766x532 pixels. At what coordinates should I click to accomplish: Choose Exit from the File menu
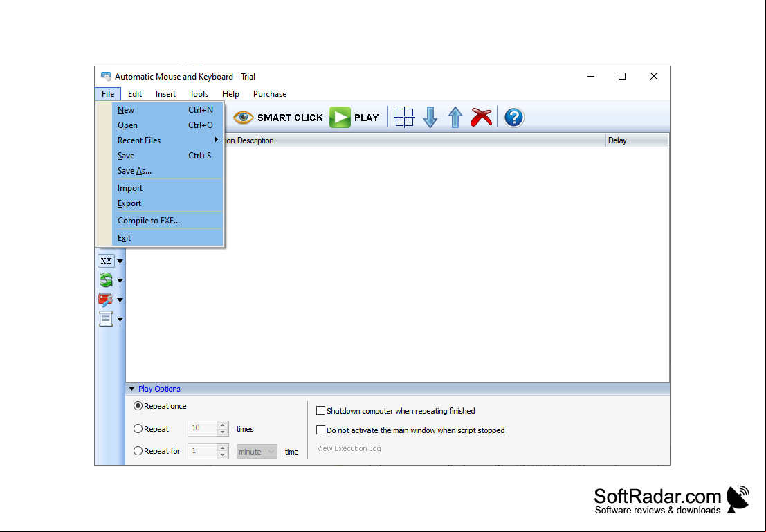pyautogui.click(x=167, y=238)
